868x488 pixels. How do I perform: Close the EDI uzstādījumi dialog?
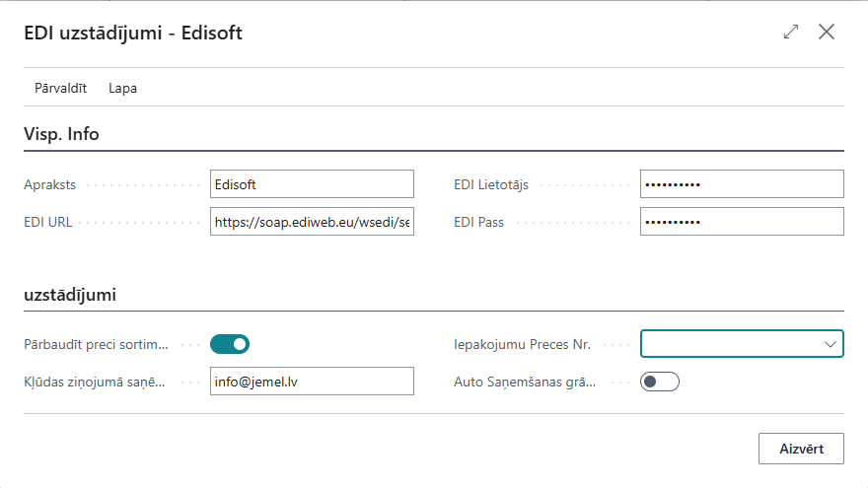[827, 33]
